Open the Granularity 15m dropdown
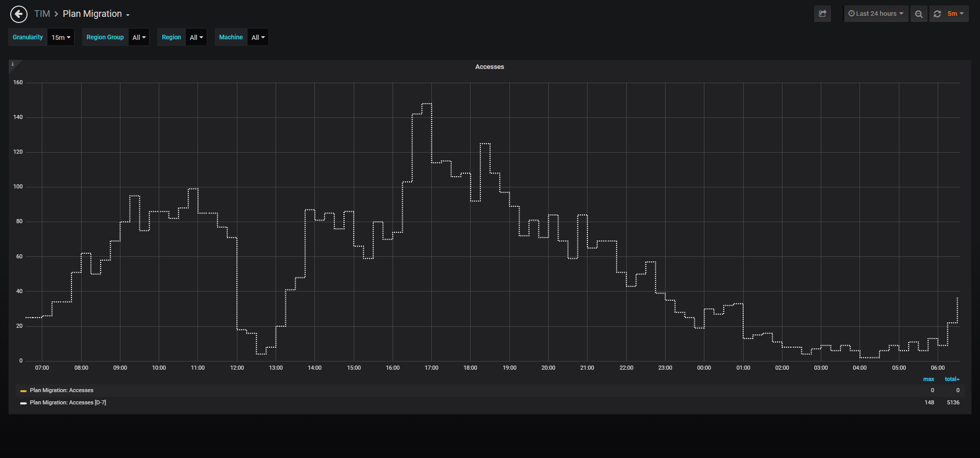This screenshot has height=458, width=980. coord(61,37)
